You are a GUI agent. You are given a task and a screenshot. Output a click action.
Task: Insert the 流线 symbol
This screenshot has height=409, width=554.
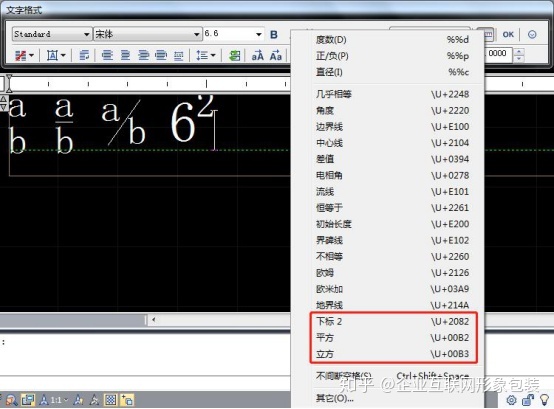pyautogui.click(x=392, y=192)
